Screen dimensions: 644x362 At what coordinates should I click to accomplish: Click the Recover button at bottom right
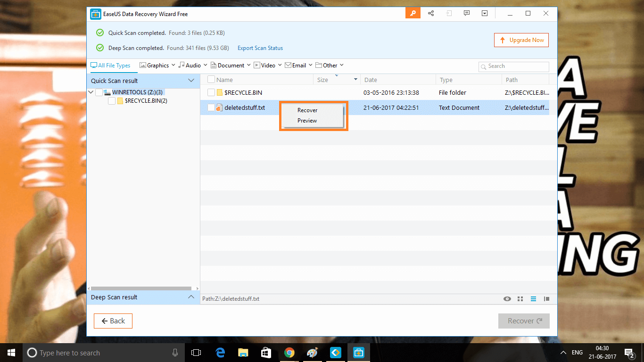[524, 321]
